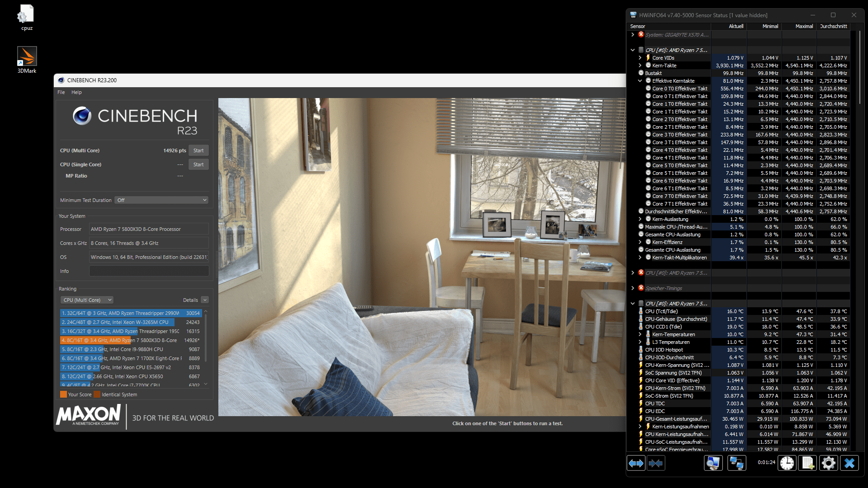Screen dimensions: 868x488
Task: Open the Cinebench Help menu
Action: pyautogui.click(x=76, y=92)
